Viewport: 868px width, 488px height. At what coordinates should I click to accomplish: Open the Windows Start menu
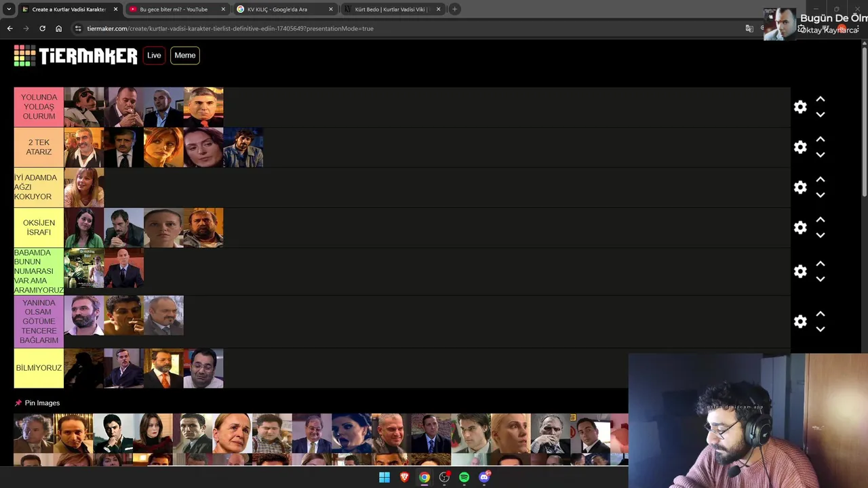point(384,477)
